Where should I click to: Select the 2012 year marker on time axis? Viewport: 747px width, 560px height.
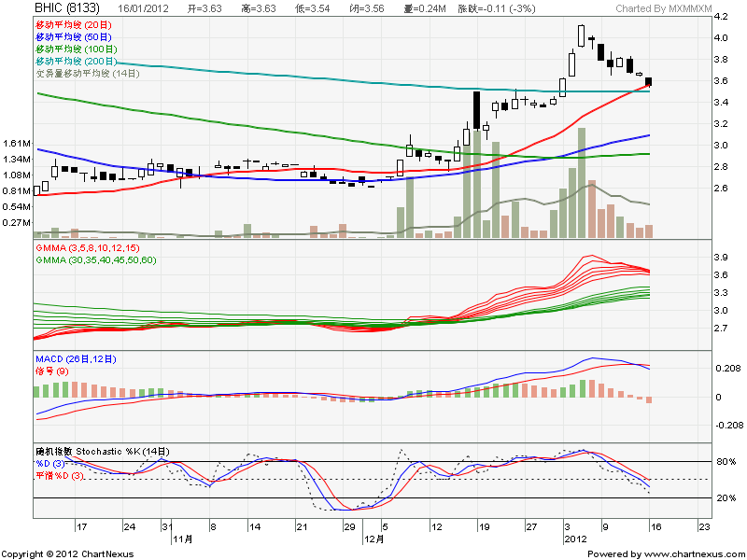[x=574, y=539]
